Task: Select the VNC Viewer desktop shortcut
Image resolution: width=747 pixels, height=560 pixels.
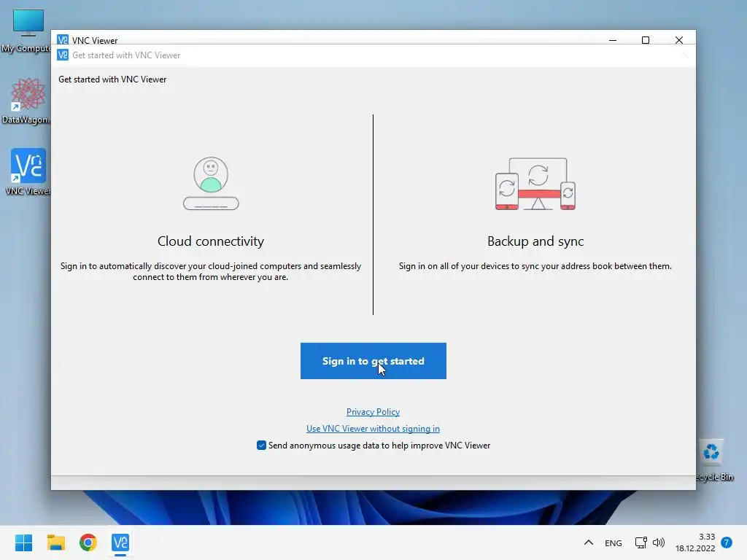Action: 28,172
